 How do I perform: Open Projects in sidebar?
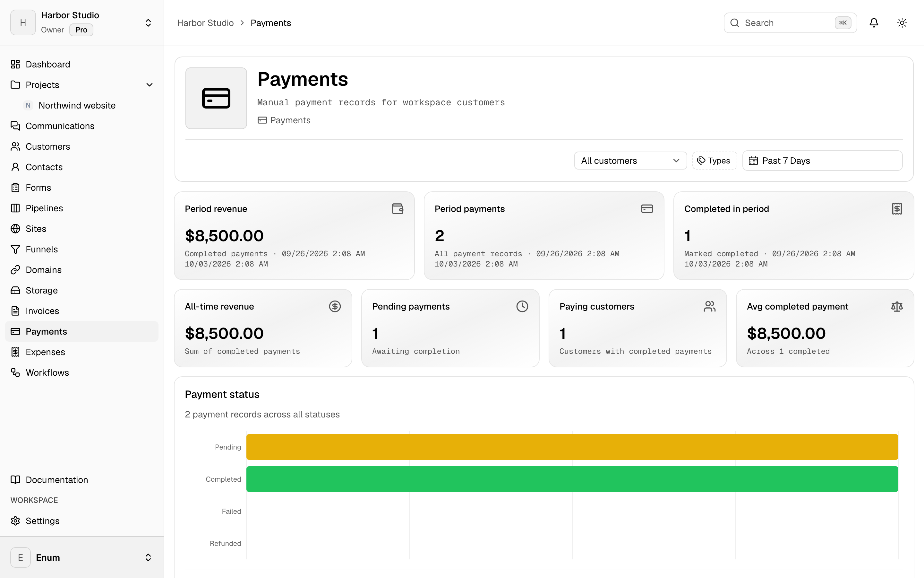click(x=82, y=85)
